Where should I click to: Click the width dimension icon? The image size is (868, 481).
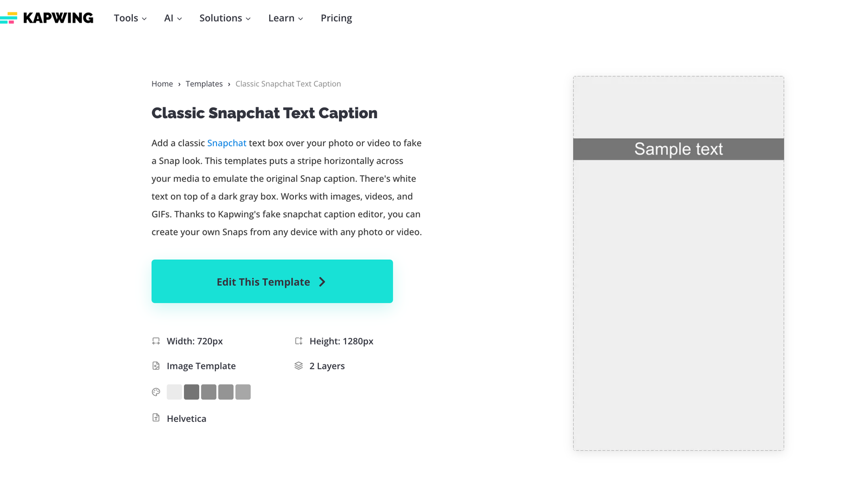coord(156,341)
